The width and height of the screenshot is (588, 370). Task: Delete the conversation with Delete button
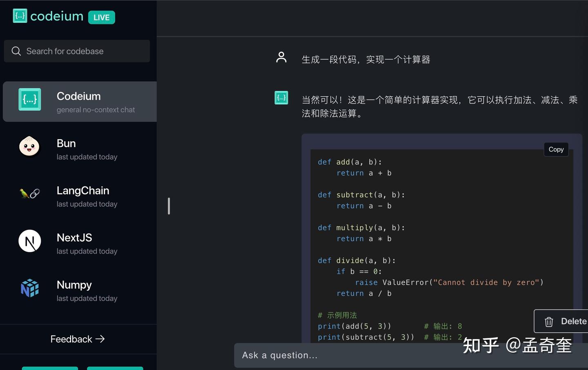(561, 321)
